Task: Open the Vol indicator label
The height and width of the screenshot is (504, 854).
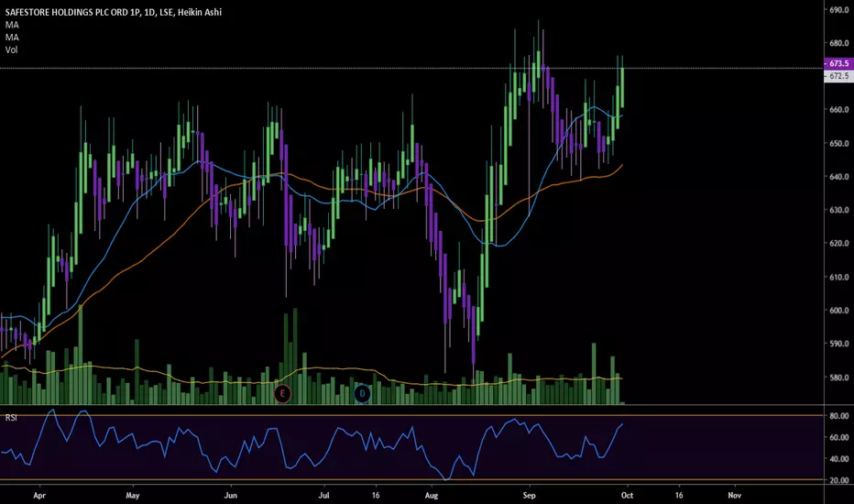Action: pyautogui.click(x=11, y=49)
